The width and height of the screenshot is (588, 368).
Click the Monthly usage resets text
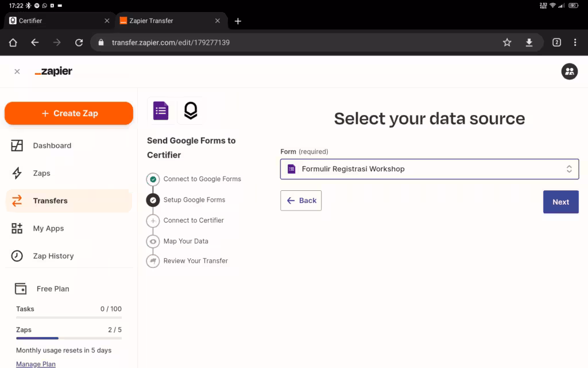click(64, 350)
